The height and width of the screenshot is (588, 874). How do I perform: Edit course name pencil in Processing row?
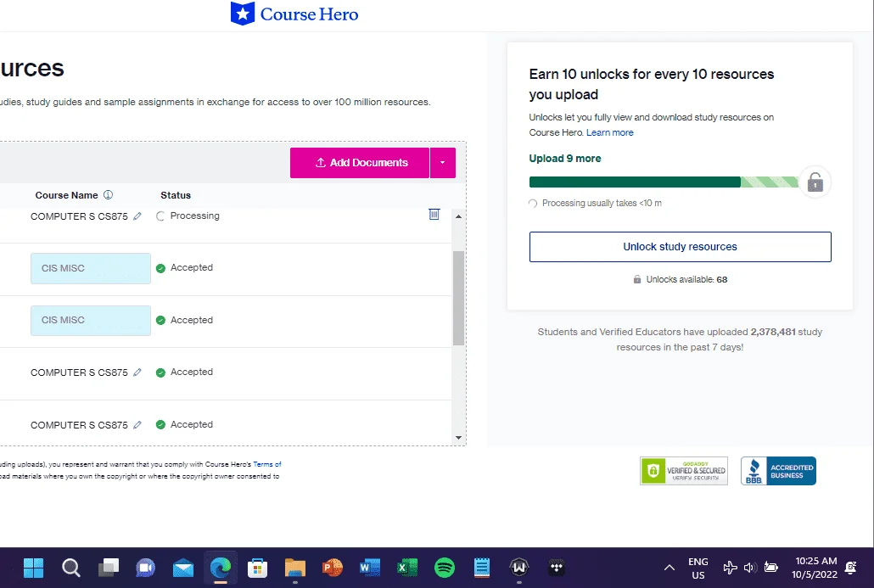click(x=137, y=216)
